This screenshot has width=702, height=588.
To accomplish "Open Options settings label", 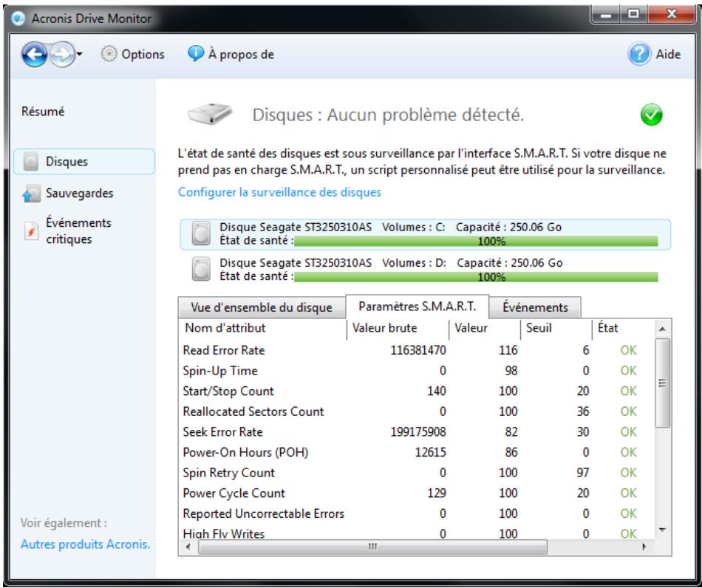I will 143,54.
